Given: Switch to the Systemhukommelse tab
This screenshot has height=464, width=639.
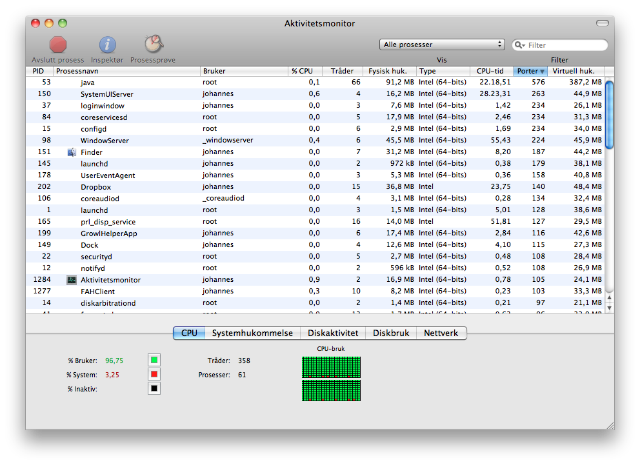Looking at the screenshot, I should (x=252, y=333).
